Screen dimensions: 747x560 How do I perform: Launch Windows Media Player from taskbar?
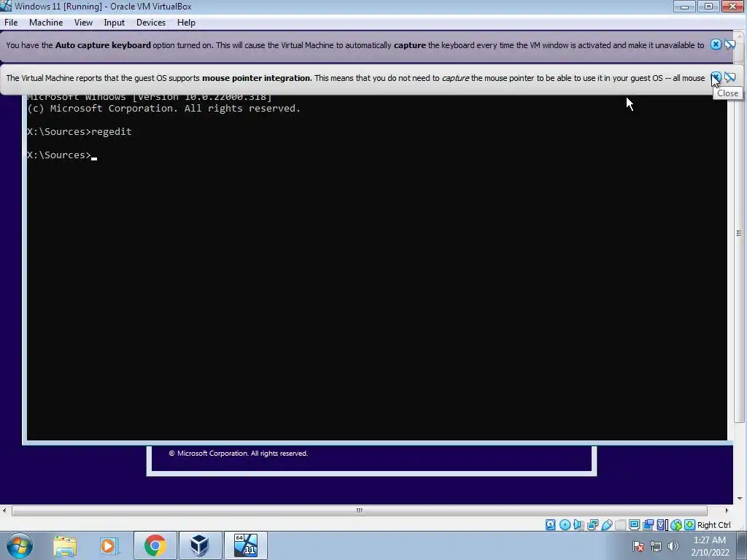point(109,545)
